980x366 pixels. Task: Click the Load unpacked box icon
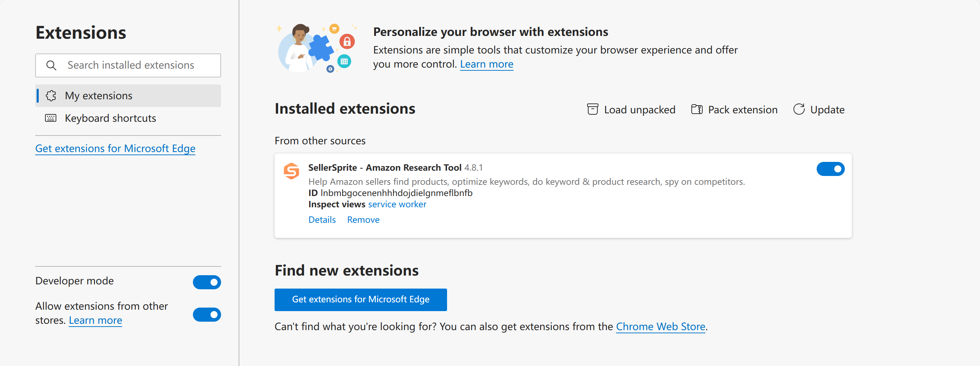(x=592, y=109)
